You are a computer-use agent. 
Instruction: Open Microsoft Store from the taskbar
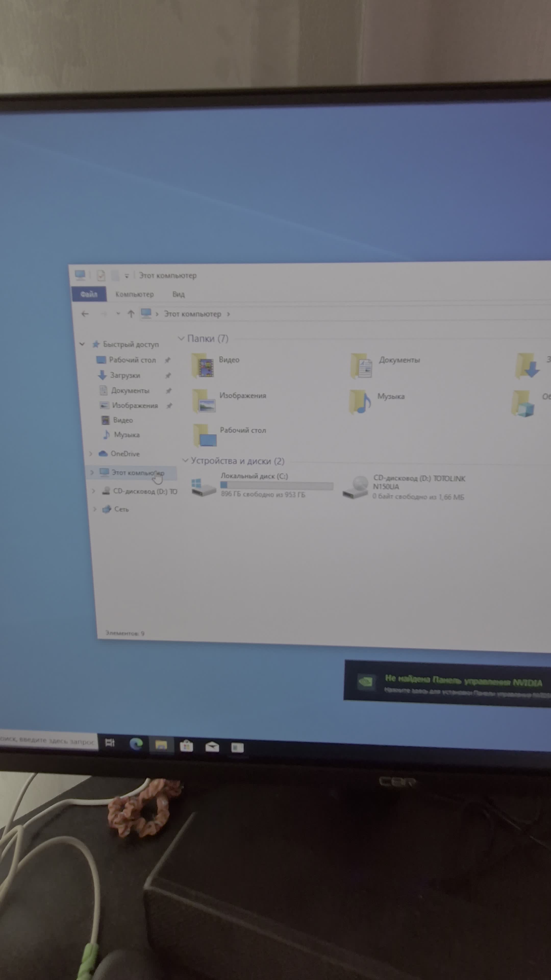[186, 746]
